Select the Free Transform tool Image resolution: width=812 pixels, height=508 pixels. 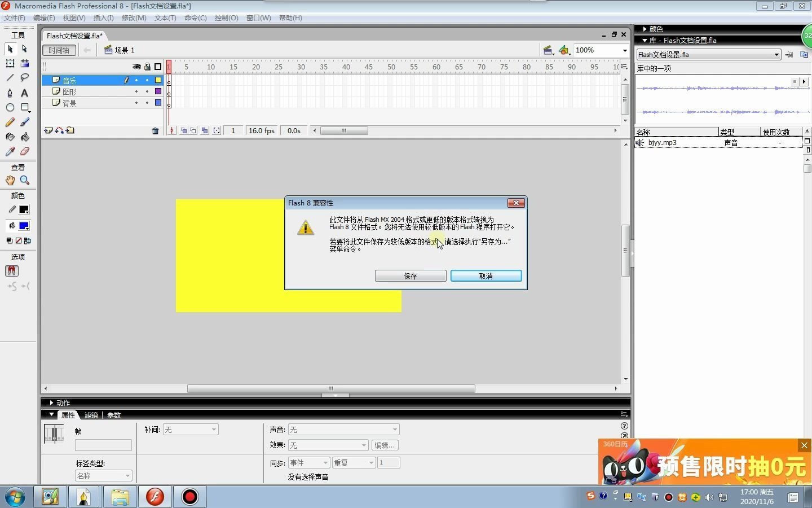[x=10, y=63]
